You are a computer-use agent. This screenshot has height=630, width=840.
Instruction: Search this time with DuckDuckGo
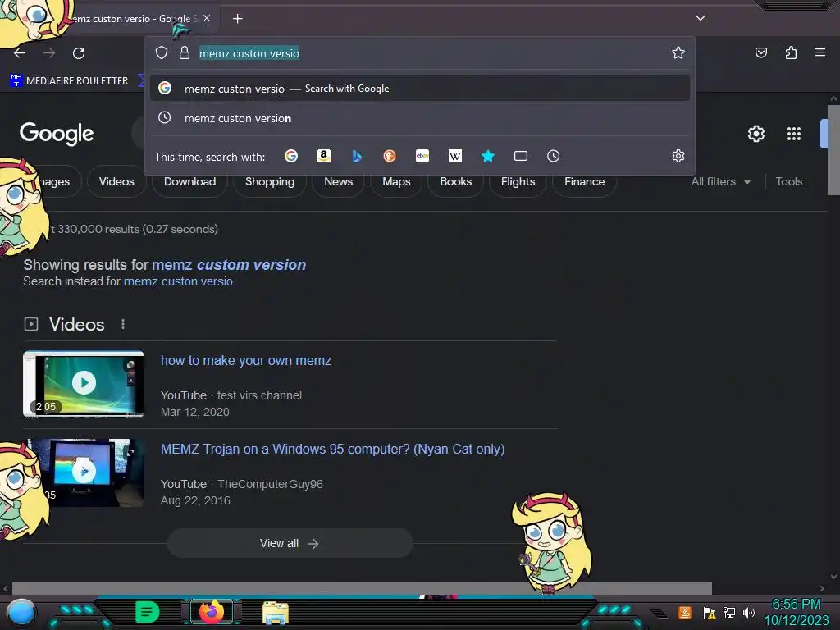click(x=390, y=156)
